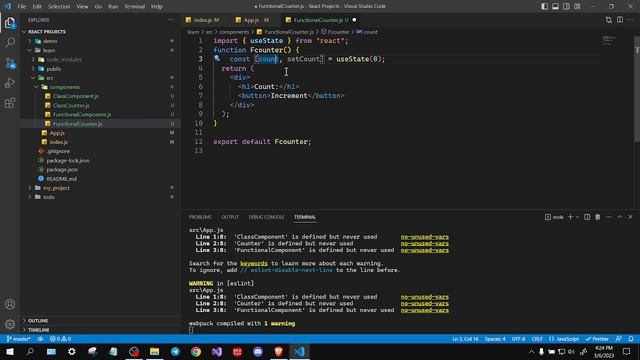The width and height of the screenshot is (640, 360).
Task: Split the terminal
Action: [x=587, y=217]
